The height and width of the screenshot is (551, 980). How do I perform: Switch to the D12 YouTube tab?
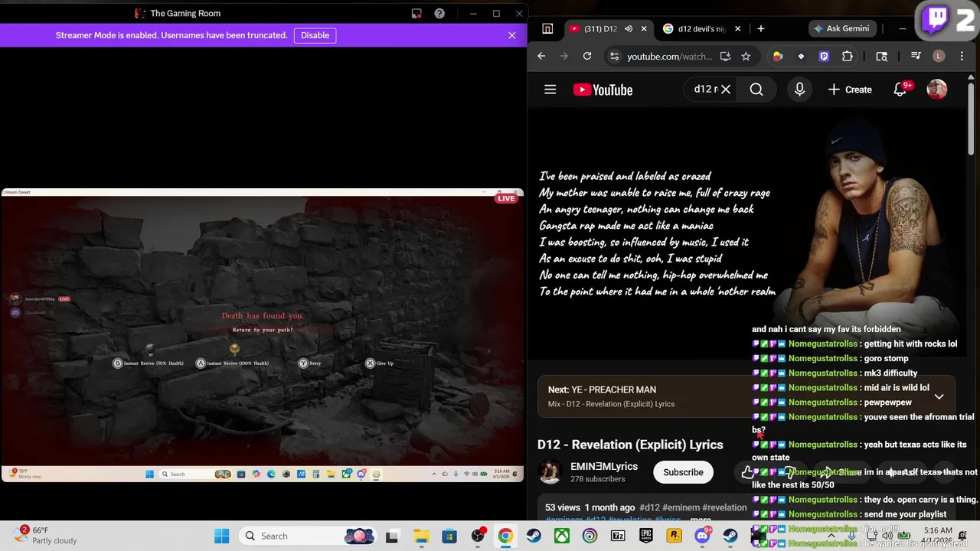tap(599, 28)
